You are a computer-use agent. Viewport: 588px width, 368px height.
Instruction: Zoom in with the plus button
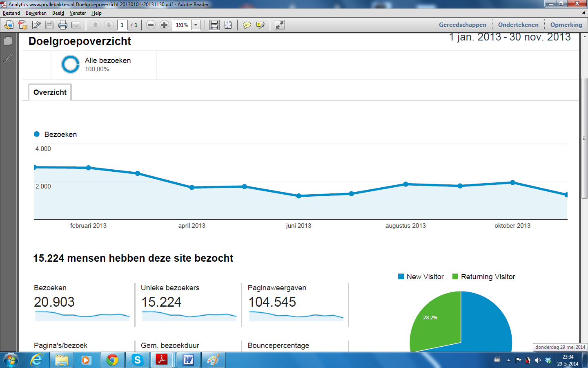click(x=164, y=25)
